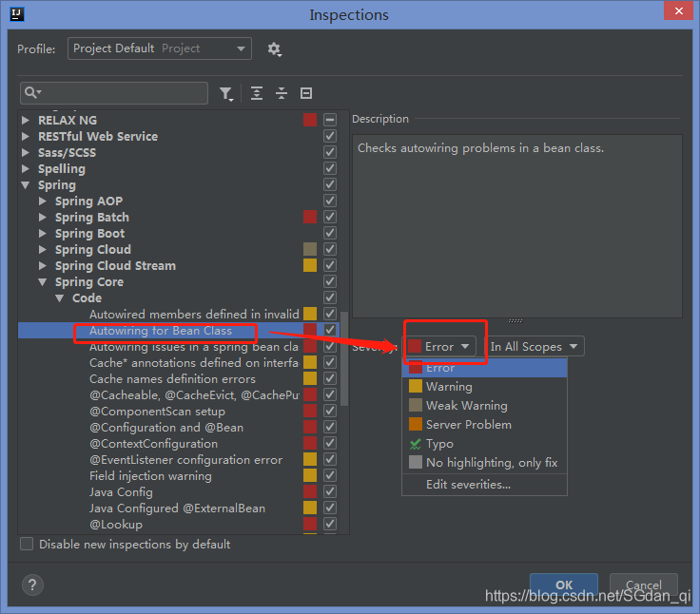The width and height of the screenshot is (700, 614).
Task: Choose No highlighting, only fix
Action: pyautogui.click(x=484, y=463)
